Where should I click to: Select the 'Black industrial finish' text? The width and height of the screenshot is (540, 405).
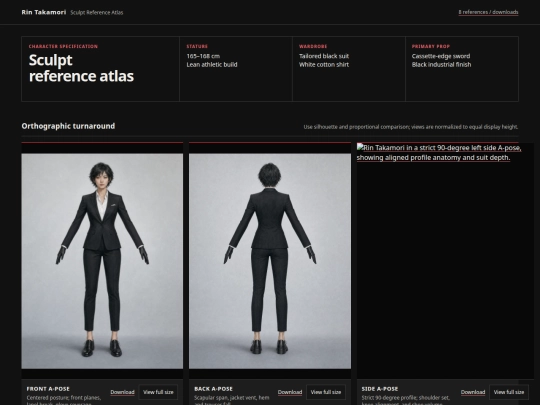441,64
